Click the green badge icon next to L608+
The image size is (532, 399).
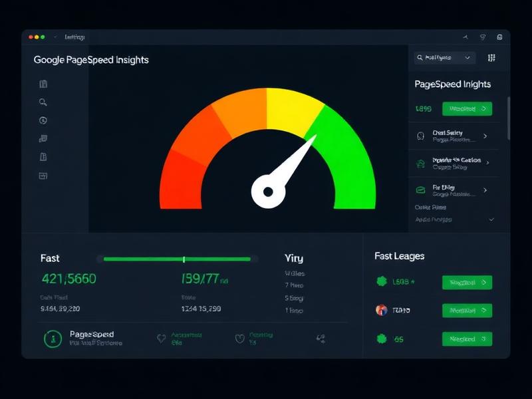(x=382, y=281)
